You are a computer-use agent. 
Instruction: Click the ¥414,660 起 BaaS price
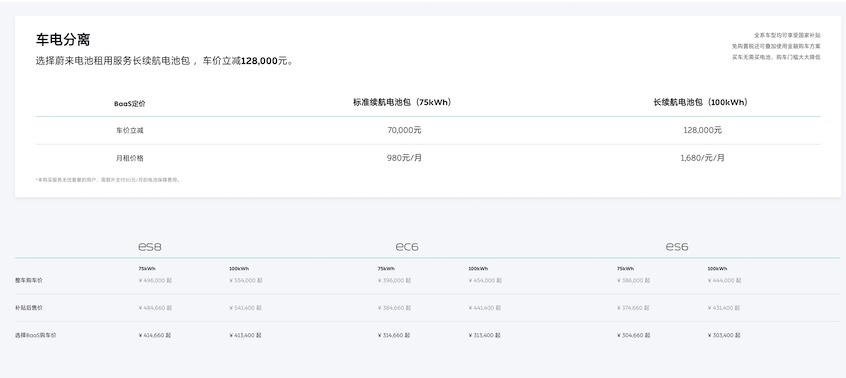155,335
